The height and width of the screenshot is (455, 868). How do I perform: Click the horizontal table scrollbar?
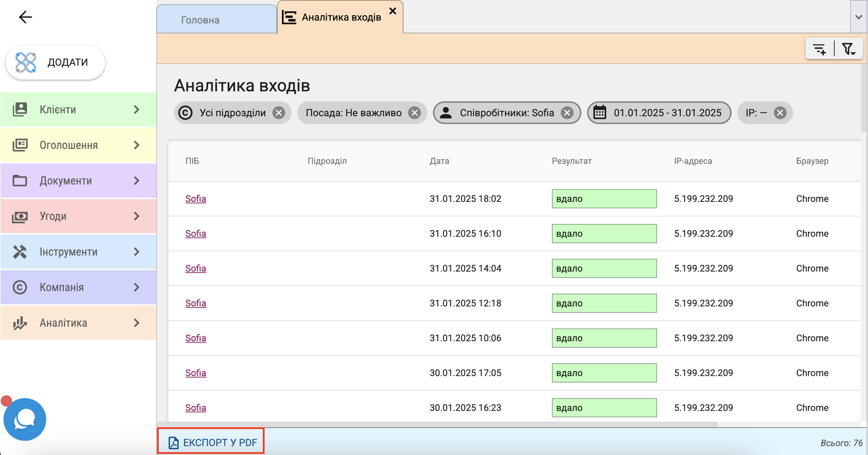coord(437,424)
